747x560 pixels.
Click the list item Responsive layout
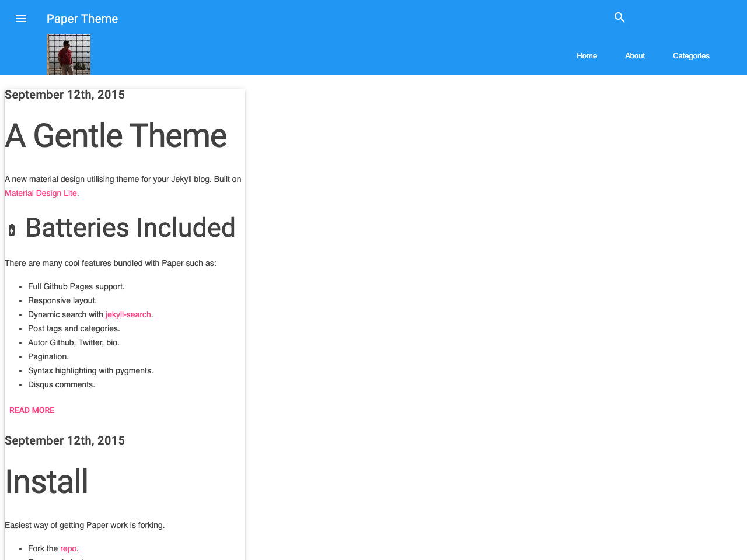point(62,300)
